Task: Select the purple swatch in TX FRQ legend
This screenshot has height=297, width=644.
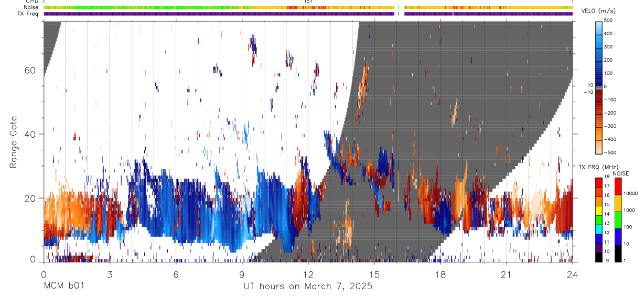Action: 599,248
